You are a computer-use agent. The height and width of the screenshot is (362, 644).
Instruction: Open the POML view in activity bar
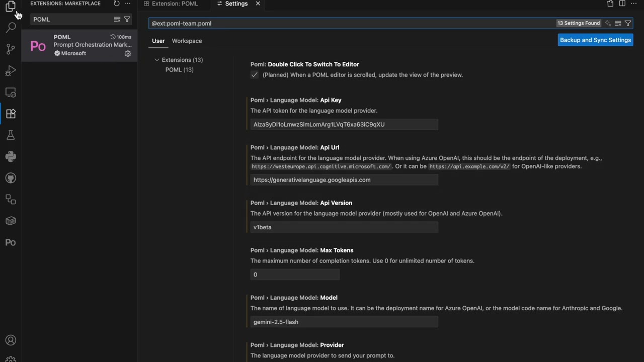11,242
